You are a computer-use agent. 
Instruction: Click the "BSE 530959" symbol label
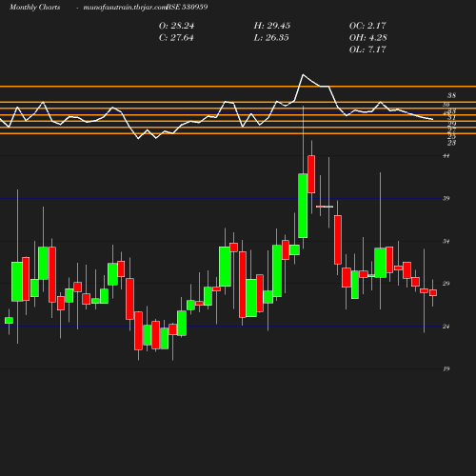point(187,7)
